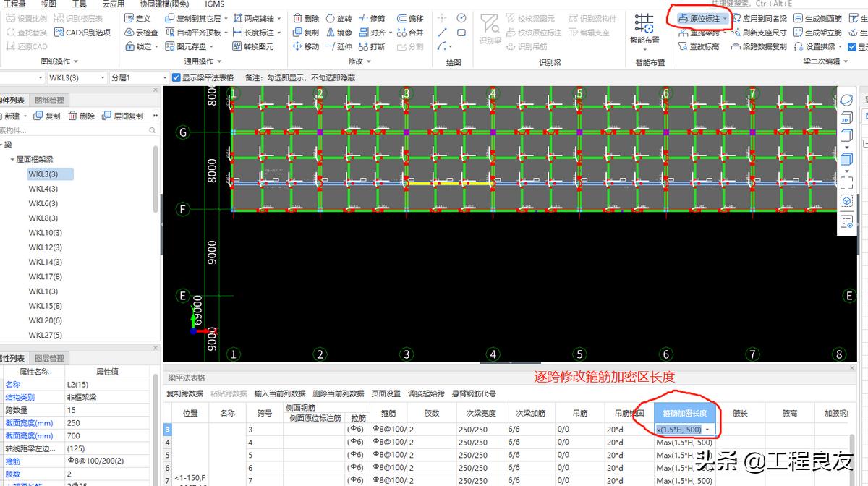Select the 镜像 mirror tool

[339, 33]
